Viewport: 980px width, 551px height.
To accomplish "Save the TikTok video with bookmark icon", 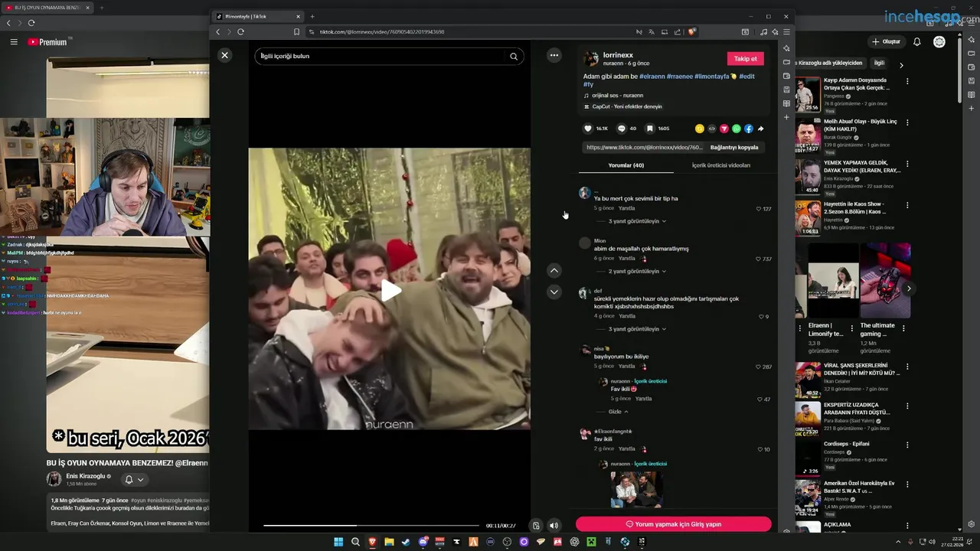I will (650, 129).
